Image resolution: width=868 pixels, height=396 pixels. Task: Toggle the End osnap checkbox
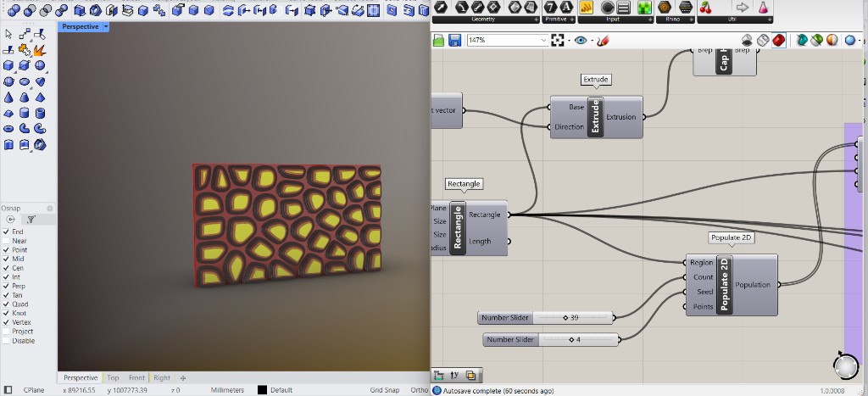coord(6,231)
